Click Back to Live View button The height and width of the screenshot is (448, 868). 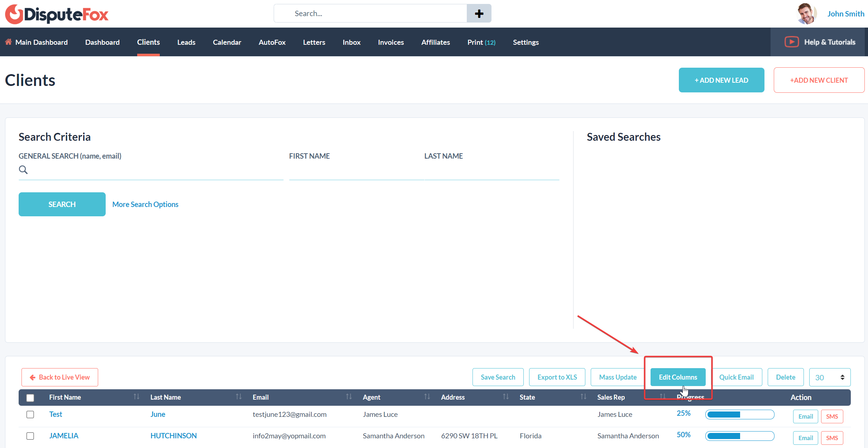60,377
